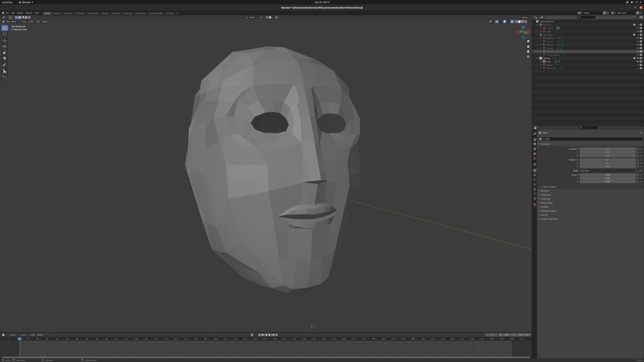This screenshot has width=644, height=362.
Task: Activate the Select Box tool
Action: point(5,28)
